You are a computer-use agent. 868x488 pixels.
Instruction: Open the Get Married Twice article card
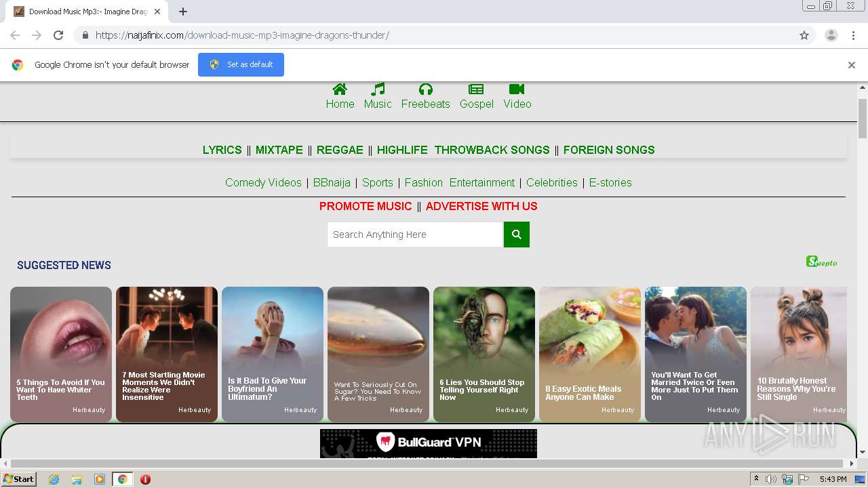(696, 354)
